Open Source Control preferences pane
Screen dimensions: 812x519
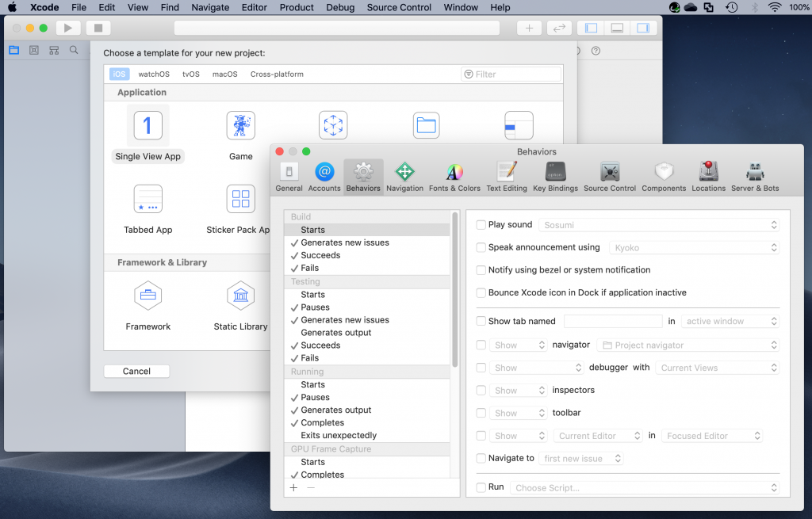click(x=610, y=177)
